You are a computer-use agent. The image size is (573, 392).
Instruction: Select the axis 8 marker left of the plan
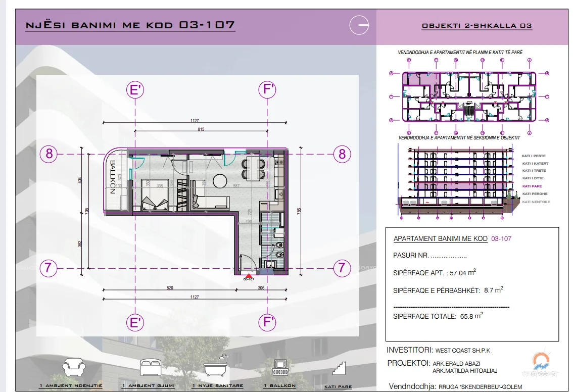point(49,154)
